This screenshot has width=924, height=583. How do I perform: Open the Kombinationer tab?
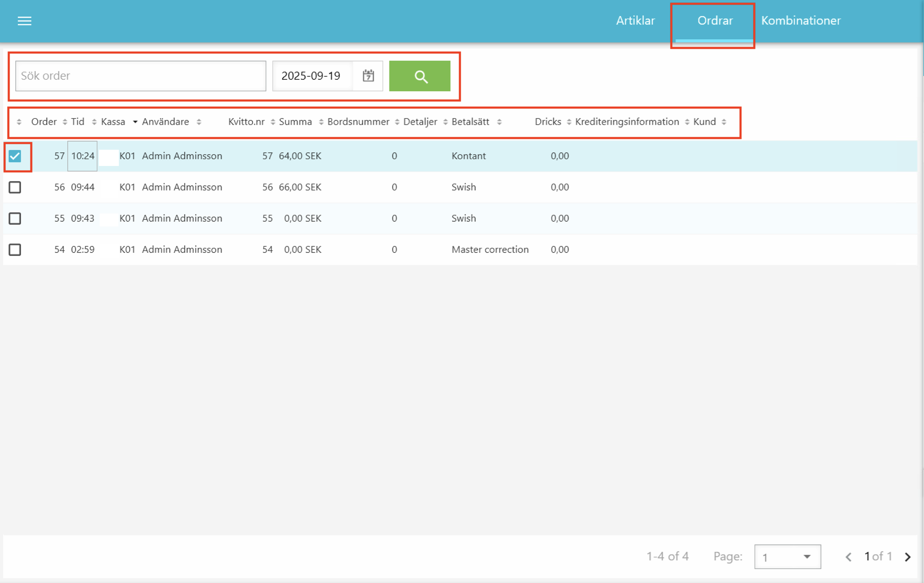pyautogui.click(x=801, y=21)
